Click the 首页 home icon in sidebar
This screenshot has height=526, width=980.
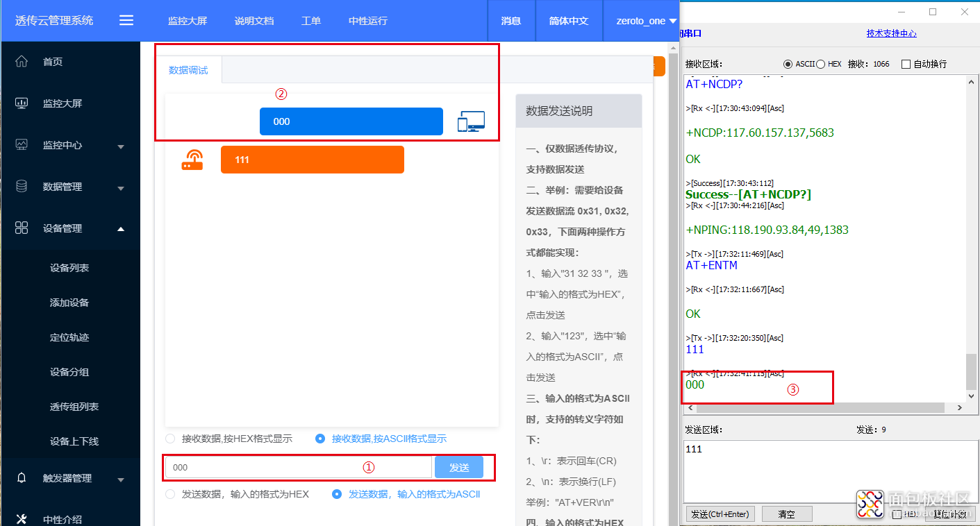tap(22, 62)
